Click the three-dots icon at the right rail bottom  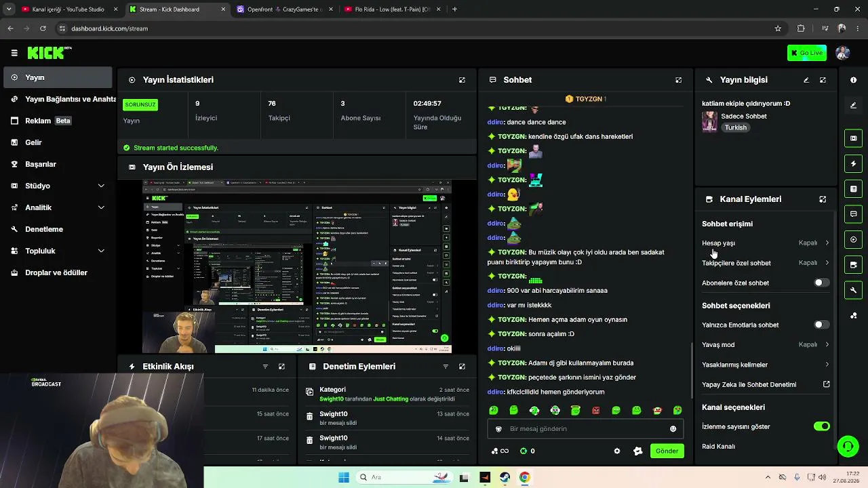point(853,316)
